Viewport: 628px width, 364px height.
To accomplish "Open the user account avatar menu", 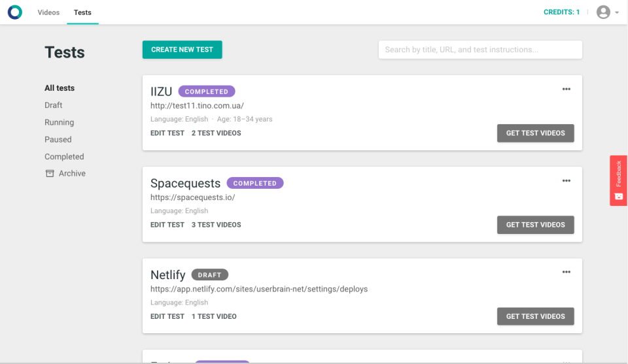I will [x=603, y=12].
